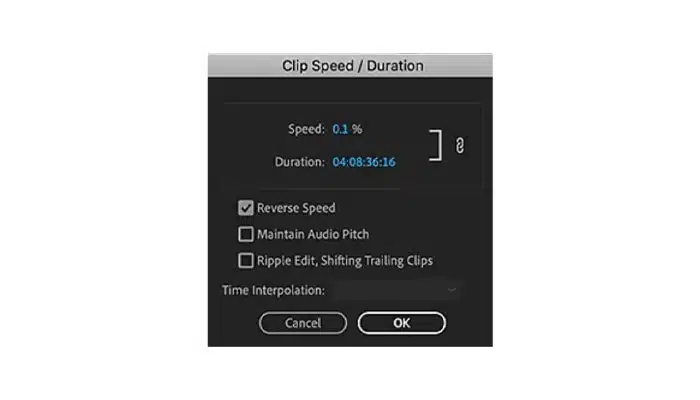The height and width of the screenshot is (400, 700).
Task: Select the Speed value 0.1
Action: tap(340, 129)
